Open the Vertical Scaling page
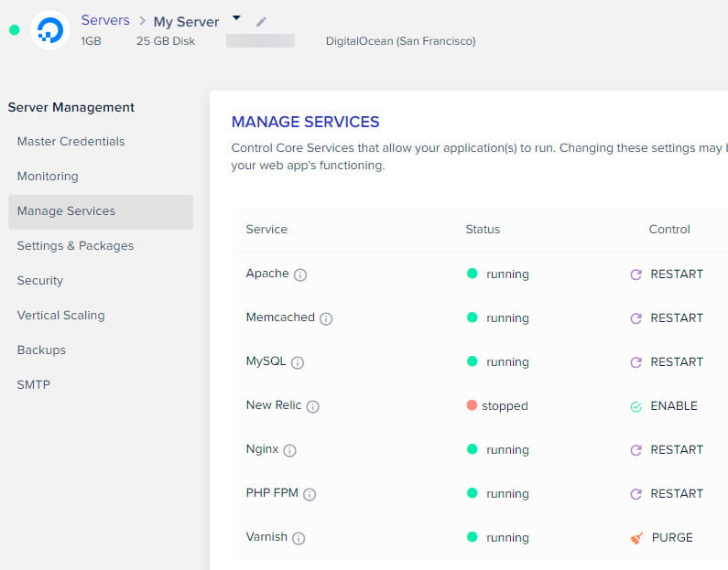This screenshot has height=570, width=728. [x=60, y=315]
